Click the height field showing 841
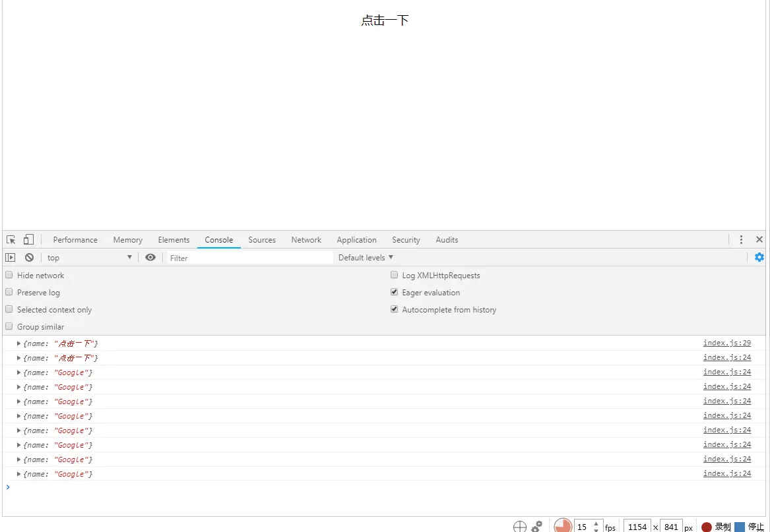The width and height of the screenshot is (770, 532). 671,527
